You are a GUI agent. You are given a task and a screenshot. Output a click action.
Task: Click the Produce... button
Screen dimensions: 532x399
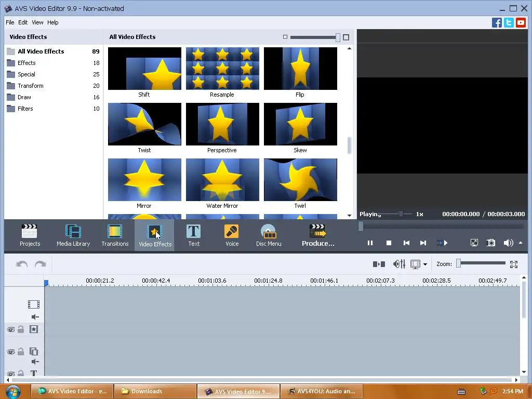coord(318,235)
